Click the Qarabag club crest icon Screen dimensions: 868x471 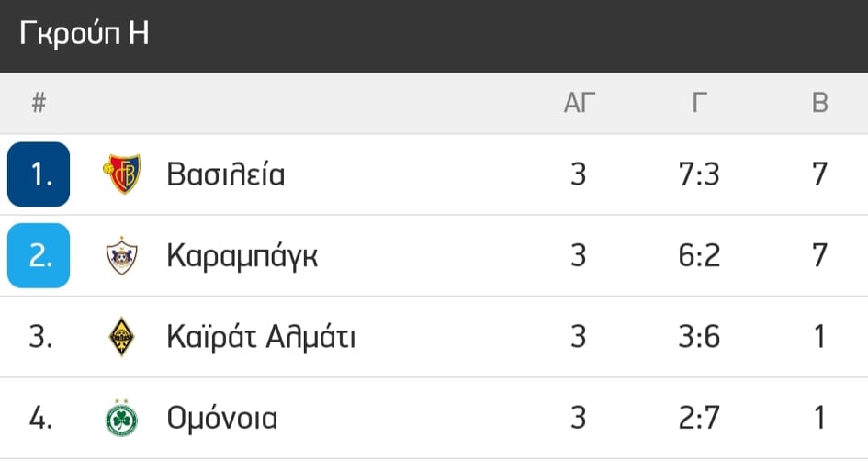122,256
